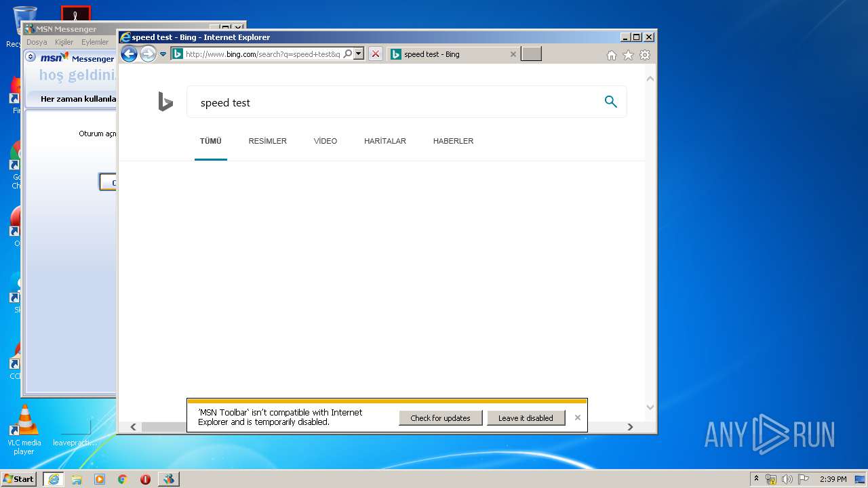The width and height of the screenshot is (868, 488).
Task: Select the leavepracti... desktop file
Action: (x=75, y=432)
